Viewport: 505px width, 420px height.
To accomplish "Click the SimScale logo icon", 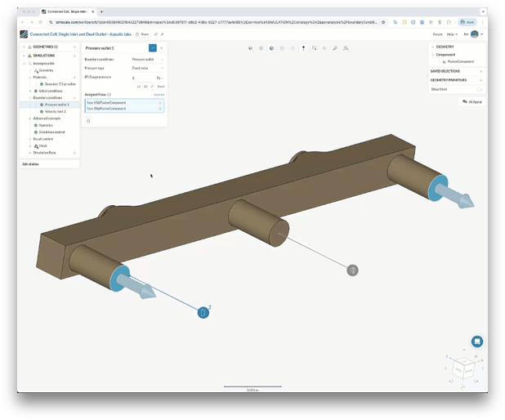I will [24, 34].
